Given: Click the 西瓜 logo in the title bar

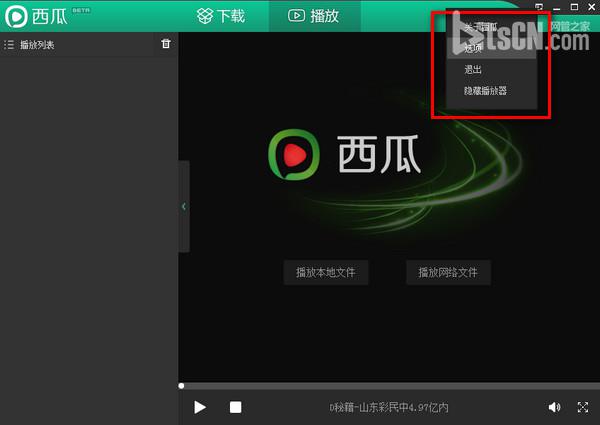Looking at the screenshot, I should (36, 16).
